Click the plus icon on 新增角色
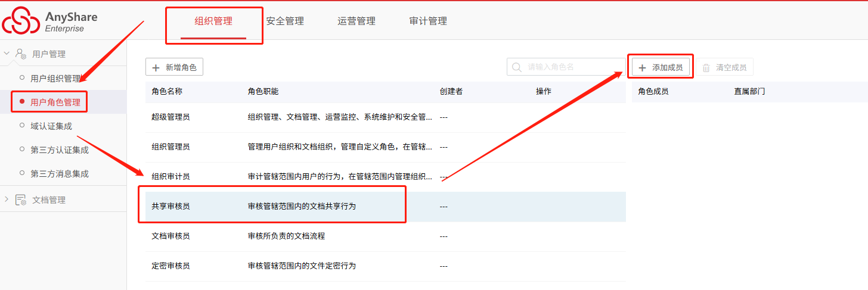Screen dimensions: 868x290 point(156,68)
